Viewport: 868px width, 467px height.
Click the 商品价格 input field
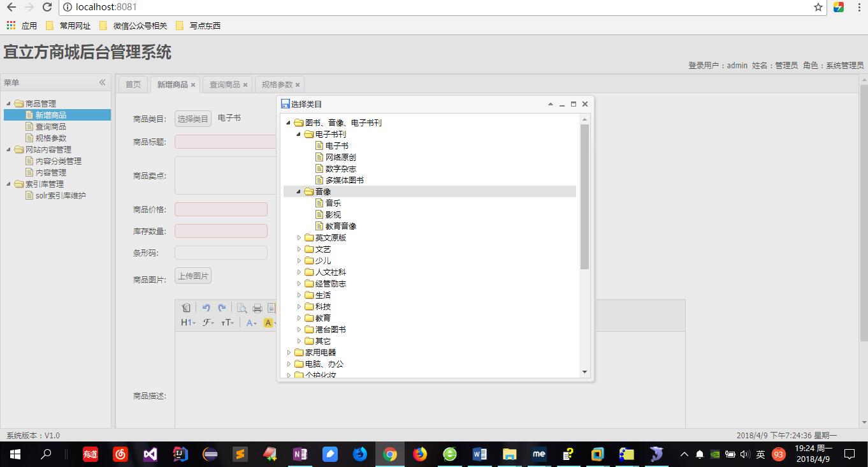click(221, 209)
